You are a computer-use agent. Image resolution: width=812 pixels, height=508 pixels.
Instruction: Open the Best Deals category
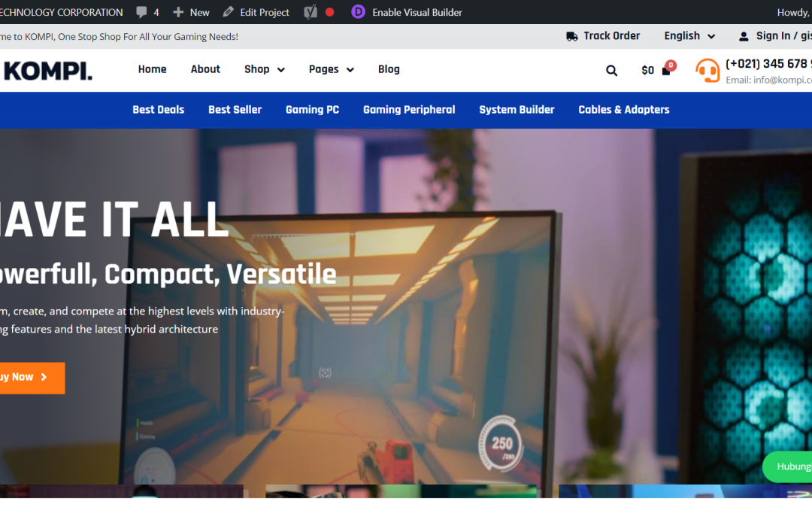[x=158, y=110]
